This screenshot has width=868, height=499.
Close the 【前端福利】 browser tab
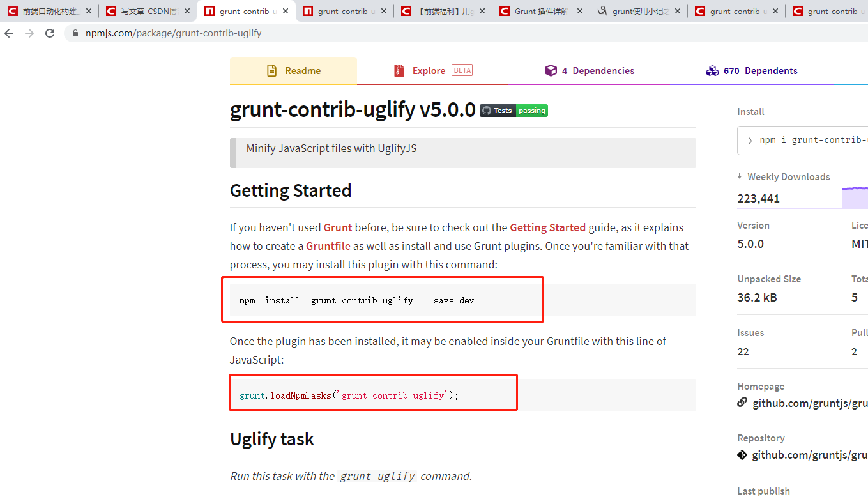click(x=482, y=11)
